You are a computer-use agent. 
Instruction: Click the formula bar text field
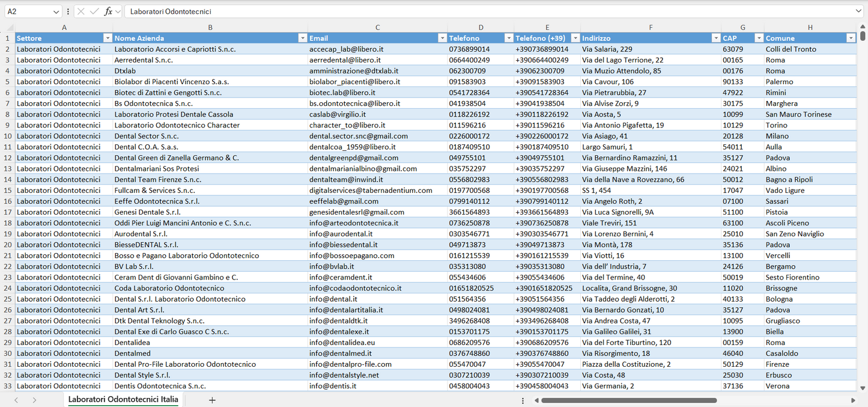click(x=481, y=11)
